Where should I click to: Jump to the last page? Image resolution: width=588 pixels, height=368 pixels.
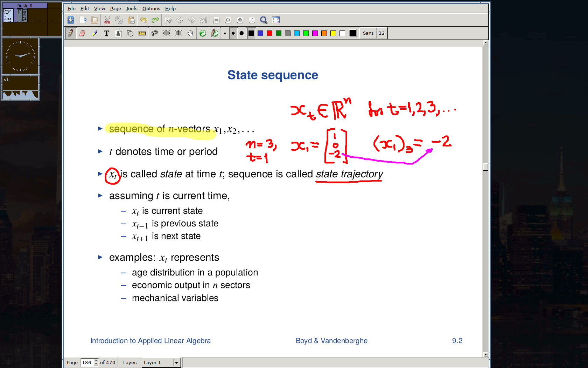point(203,20)
